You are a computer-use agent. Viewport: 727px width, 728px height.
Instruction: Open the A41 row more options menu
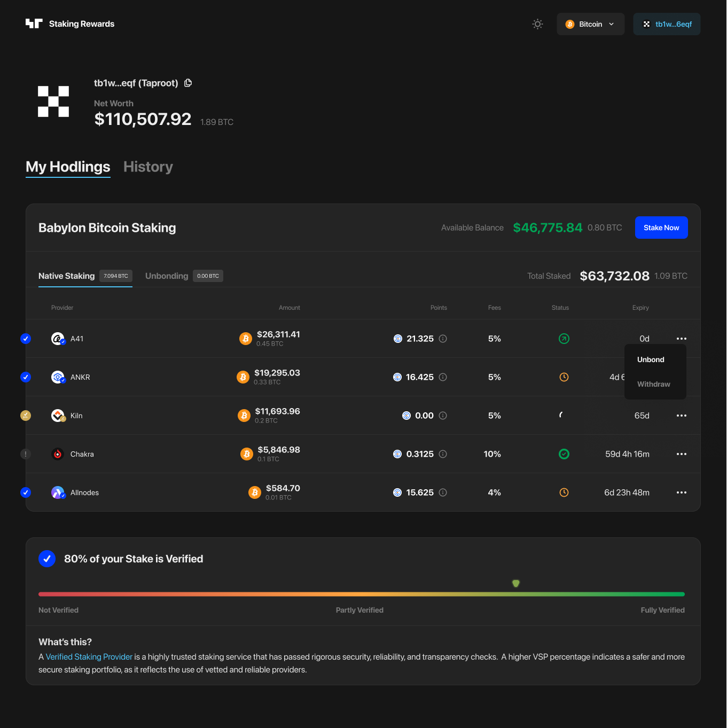[x=682, y=339]
